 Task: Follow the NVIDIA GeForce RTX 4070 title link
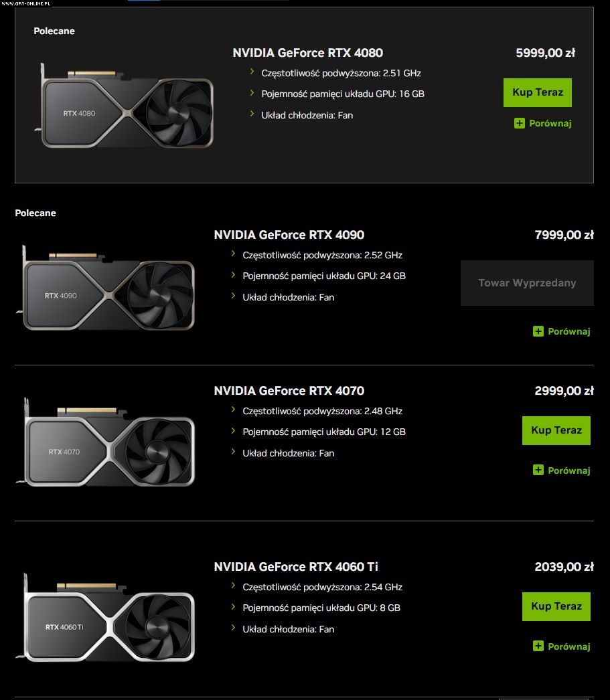pos(289,391)
